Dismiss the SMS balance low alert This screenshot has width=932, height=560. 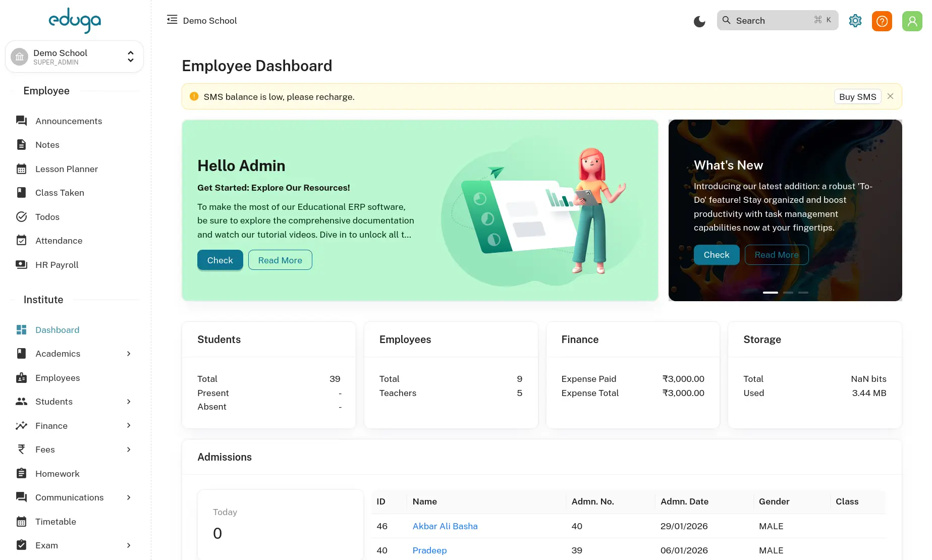890,96
